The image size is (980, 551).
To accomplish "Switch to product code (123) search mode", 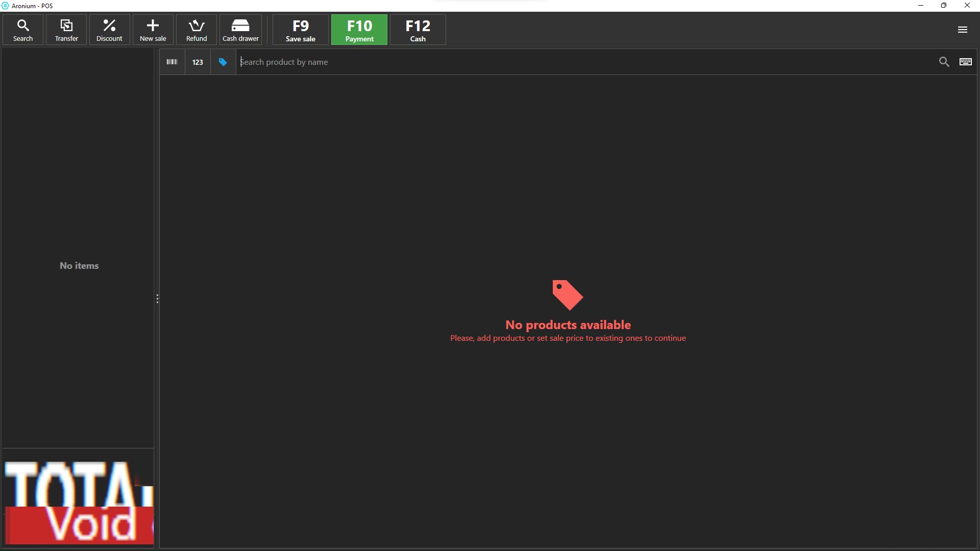I will (198, 62).
